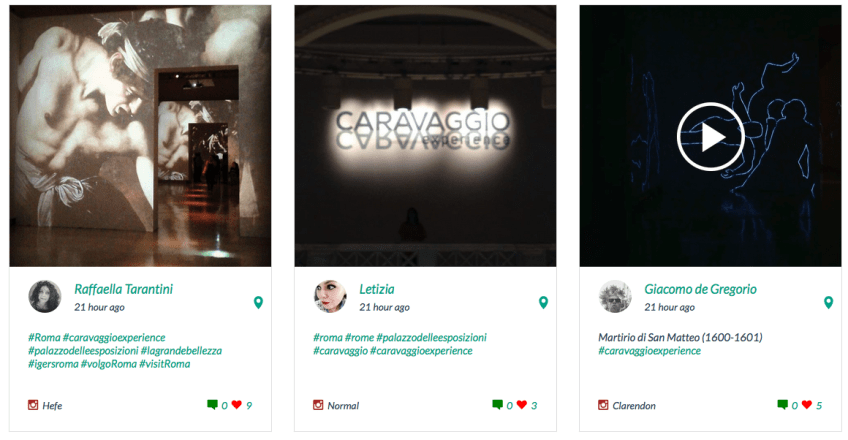Click comment bubble icon on Letizia's post
The height and width of the screenshot is (440, 848).
click(x=497, y=405)
